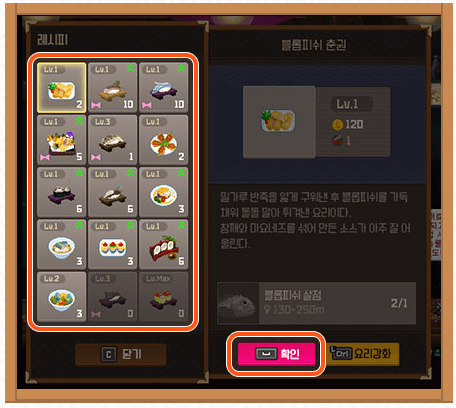Open dish enhancement via 요리강화 button

[x=361, y=354]
